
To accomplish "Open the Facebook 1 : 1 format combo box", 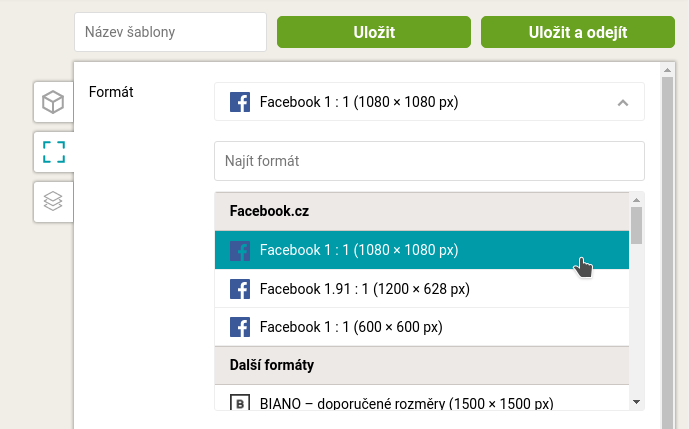I will click(x=429, y=102).
